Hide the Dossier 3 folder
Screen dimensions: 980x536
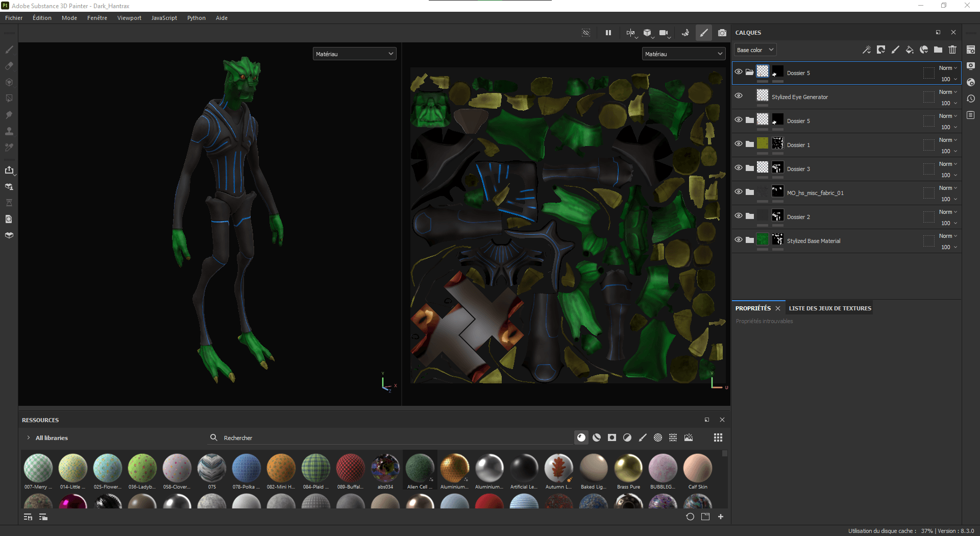(x=739, y=168)
